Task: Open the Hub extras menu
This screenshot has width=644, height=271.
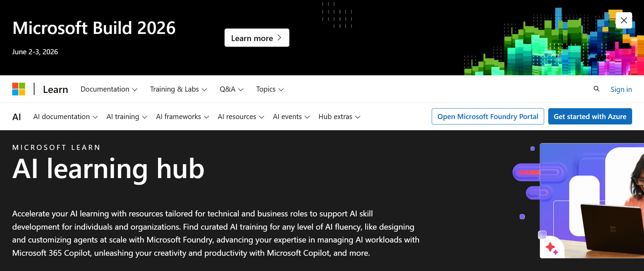Action: tap(339, 116)
